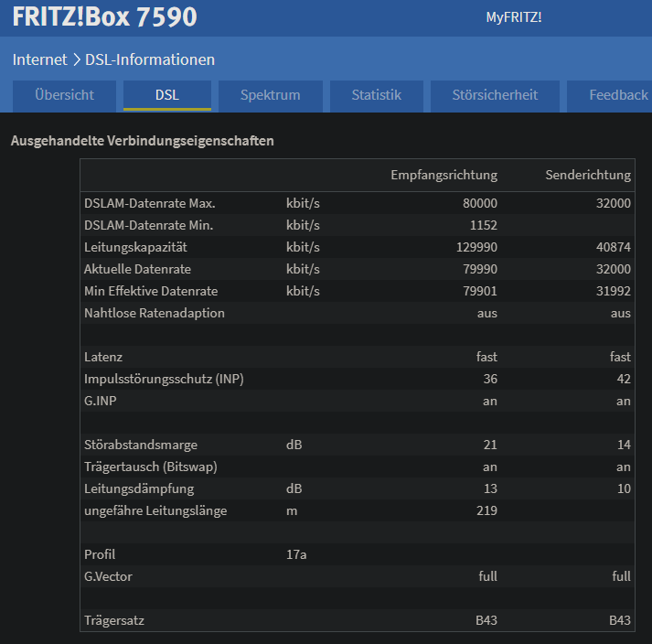Click the Latenz row label
The height and width of the screenshot is (644, 652).
point(103,358)
